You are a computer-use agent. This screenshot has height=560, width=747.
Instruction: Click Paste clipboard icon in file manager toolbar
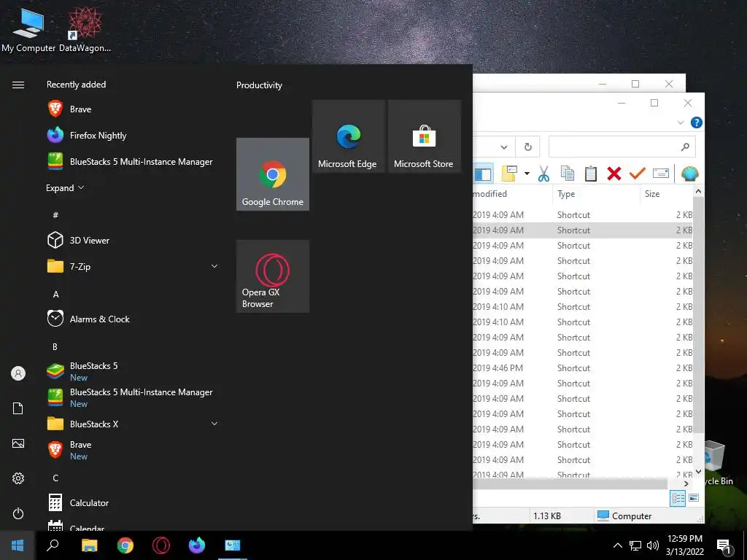591,174
